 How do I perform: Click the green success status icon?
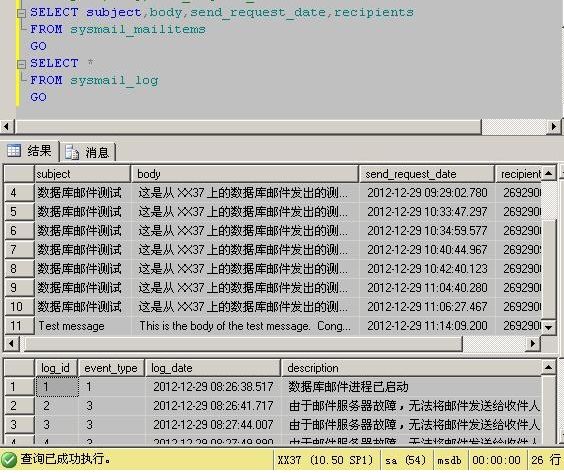coord(9,460)
